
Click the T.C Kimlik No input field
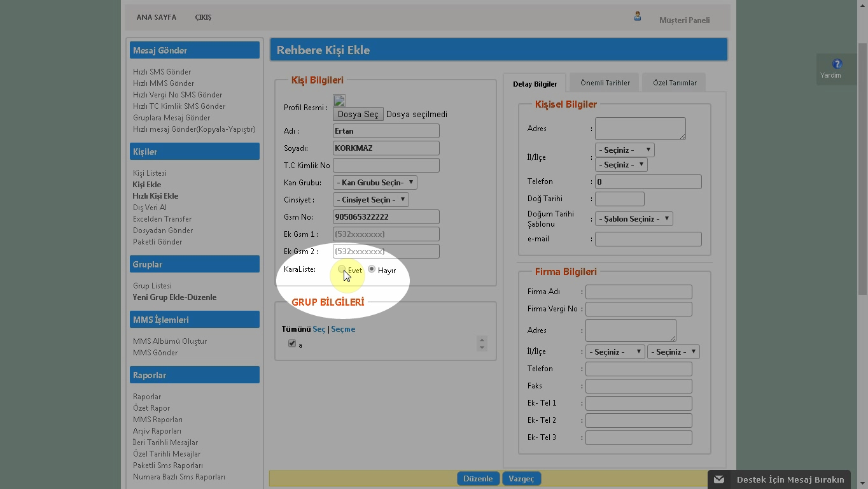tap(386, 166)
